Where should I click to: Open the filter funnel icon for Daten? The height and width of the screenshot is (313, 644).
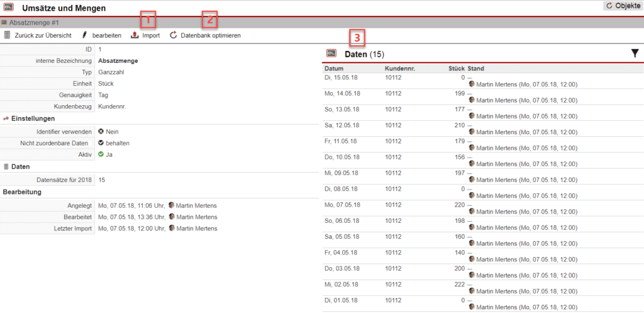635,54
